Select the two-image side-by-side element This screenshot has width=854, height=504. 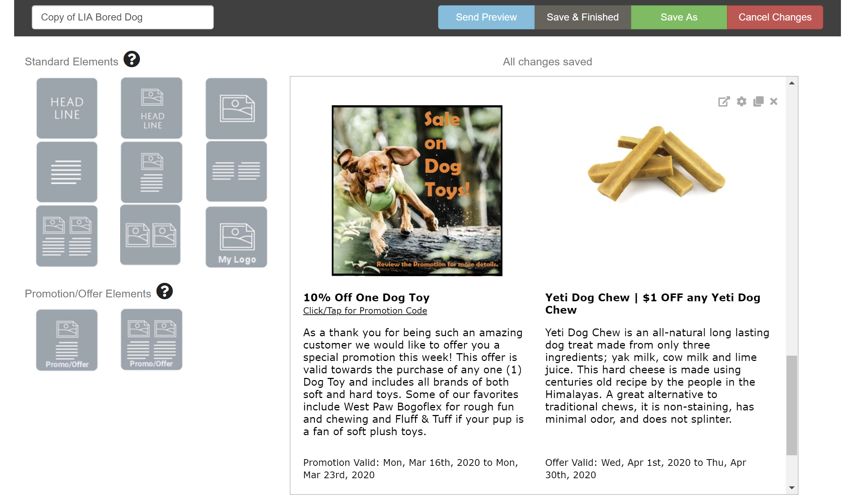point(151,235)
